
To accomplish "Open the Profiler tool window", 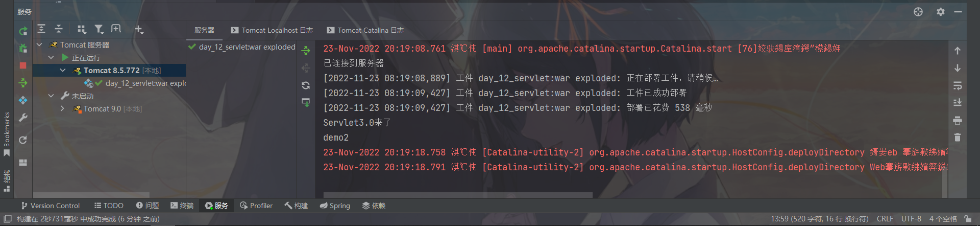I will click(256, 206).
